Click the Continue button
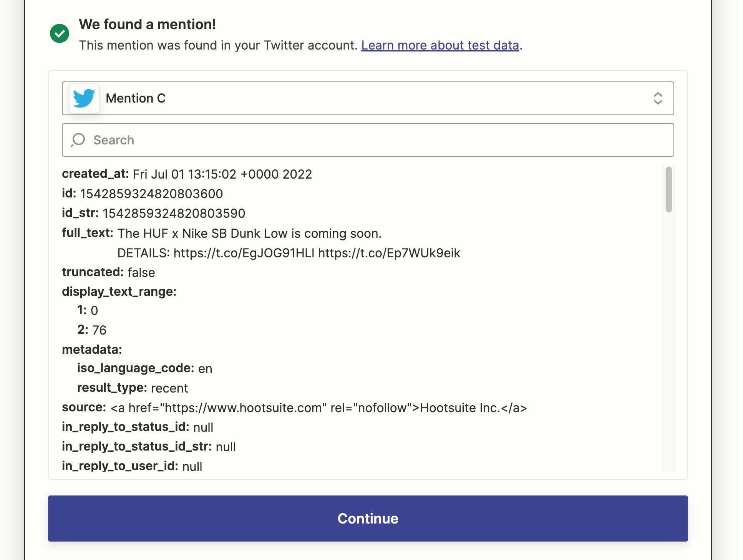 368,519
